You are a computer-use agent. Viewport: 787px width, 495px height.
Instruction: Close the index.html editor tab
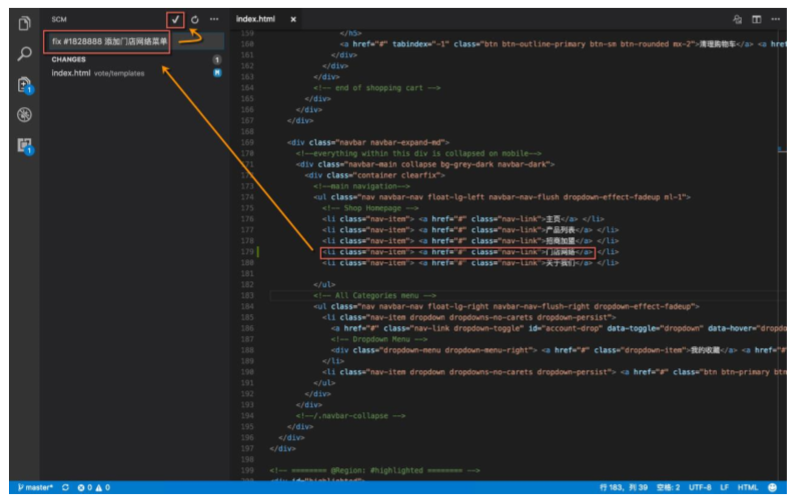tap(293, 19)
